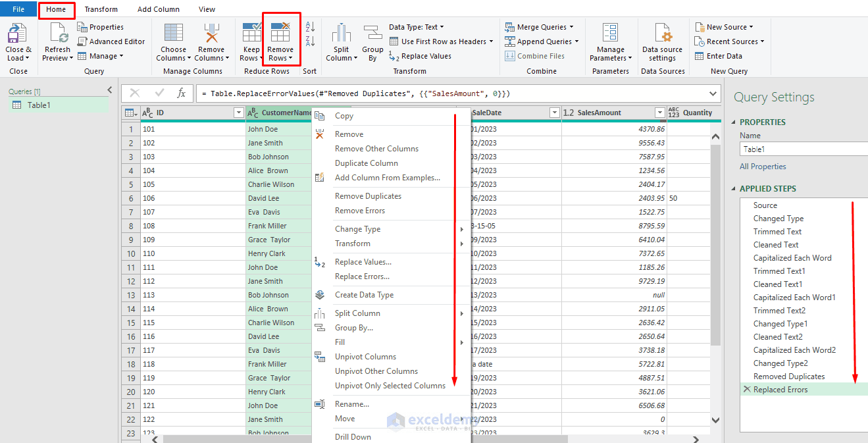This screenshot has width=868, height=443.
Task: Click the Quantity ABC123 data type icon
Action: [x=674, y=113]
